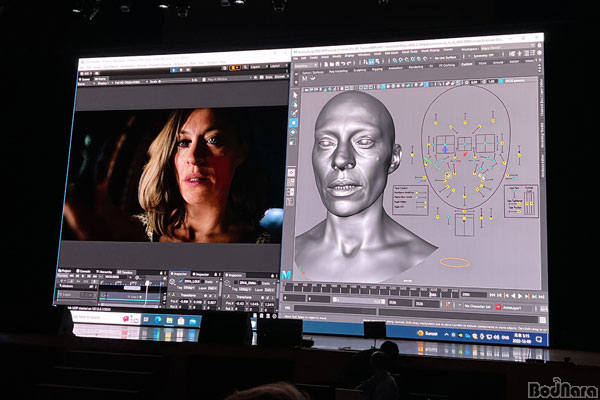The image size is (600, 400).
Task: Open the Maya File menu
Action: click(296, 58)
